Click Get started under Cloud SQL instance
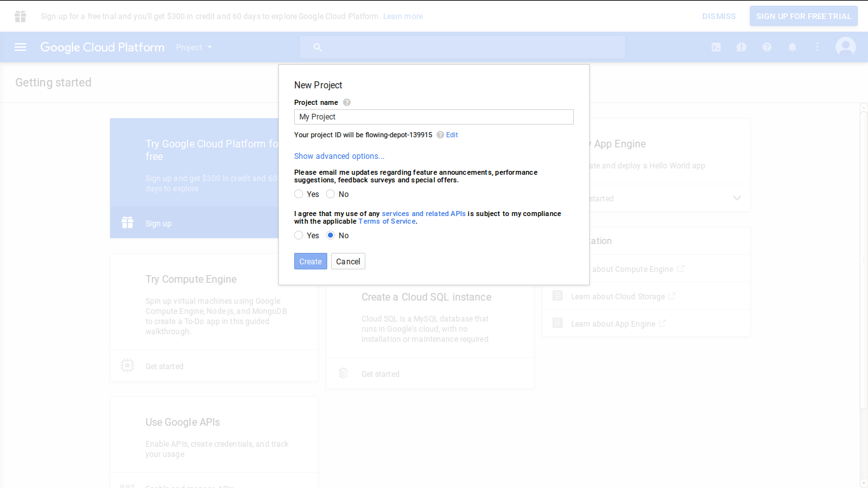Image resolution: width=868 pixels, height=488 pixels. tap(381, 374)
